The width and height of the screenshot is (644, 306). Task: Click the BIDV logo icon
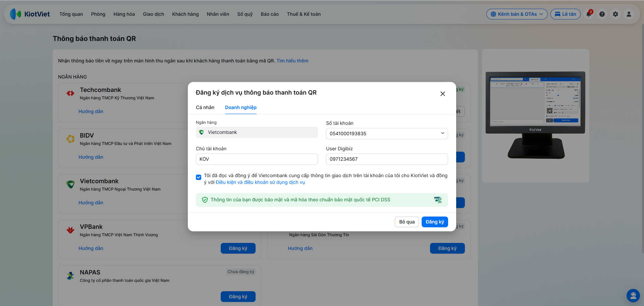click(x=70, y=139)
